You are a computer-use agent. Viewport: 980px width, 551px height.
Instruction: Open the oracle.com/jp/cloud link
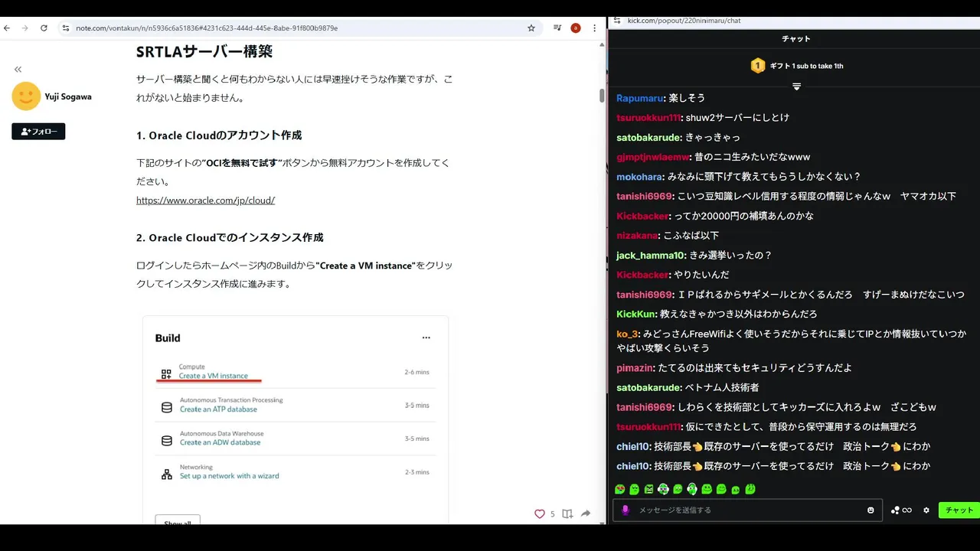click(205, 201)
